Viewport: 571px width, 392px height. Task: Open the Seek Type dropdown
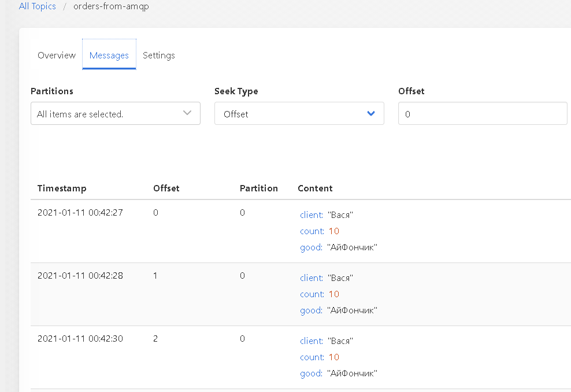coord(299,114)
